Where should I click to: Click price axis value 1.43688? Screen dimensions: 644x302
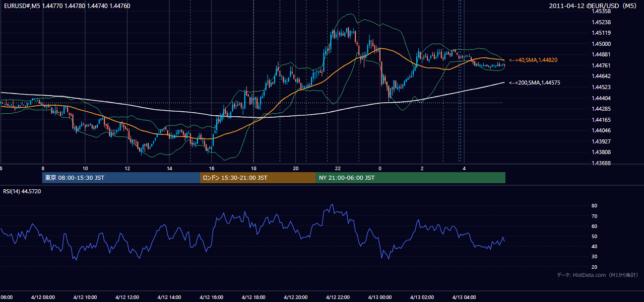coord(601,163)
